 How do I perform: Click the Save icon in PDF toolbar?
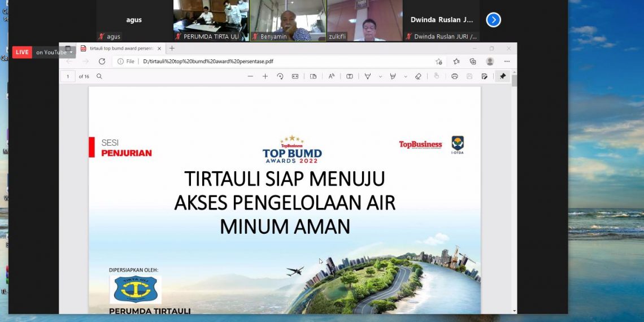point(469,76)
